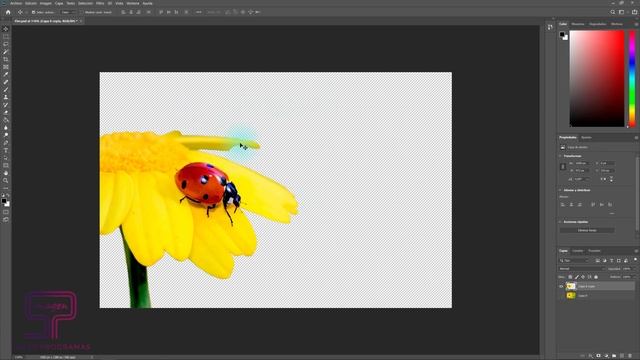
Task: Click create new layer icon
Action: point(622,356)
